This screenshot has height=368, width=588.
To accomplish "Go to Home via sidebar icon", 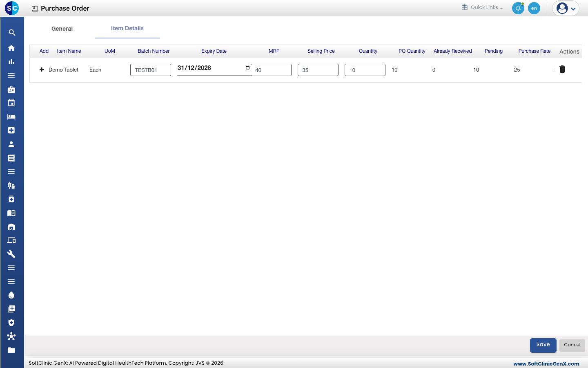I will pyautogui.click(x=11, y=48).
